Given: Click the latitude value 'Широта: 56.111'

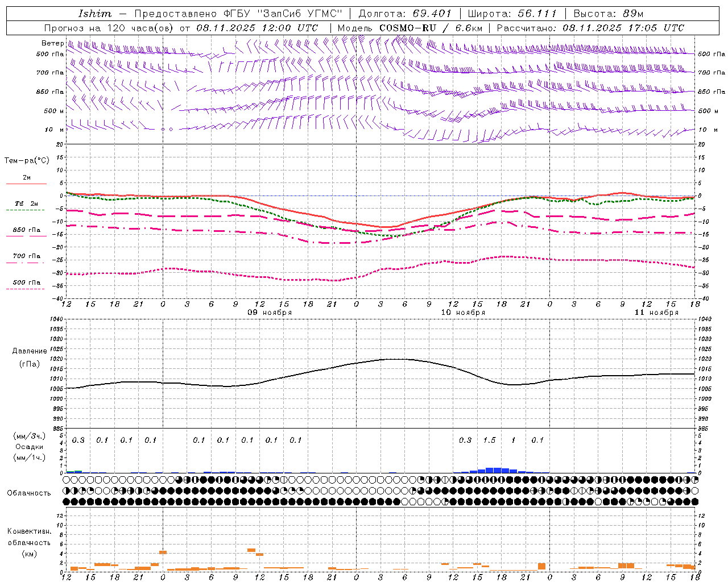Looking at the screenshot, I should [512, 14].
